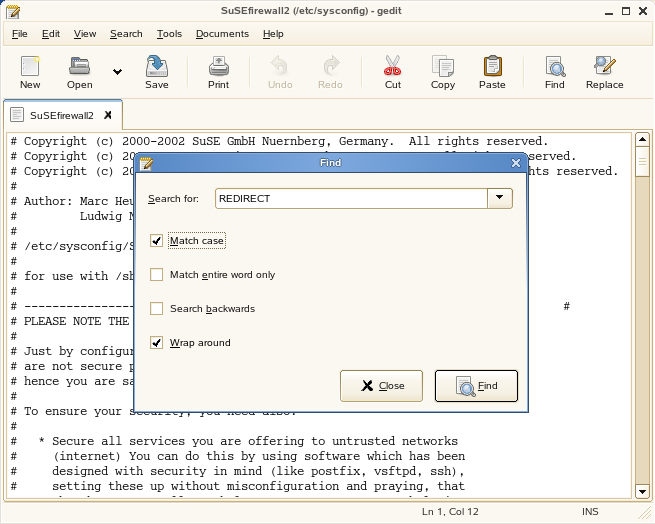Image resolution: width=655 pixels, height=524 pixels.
Task: Open the recent files arrow beside Open
Action: coord(117,72)
